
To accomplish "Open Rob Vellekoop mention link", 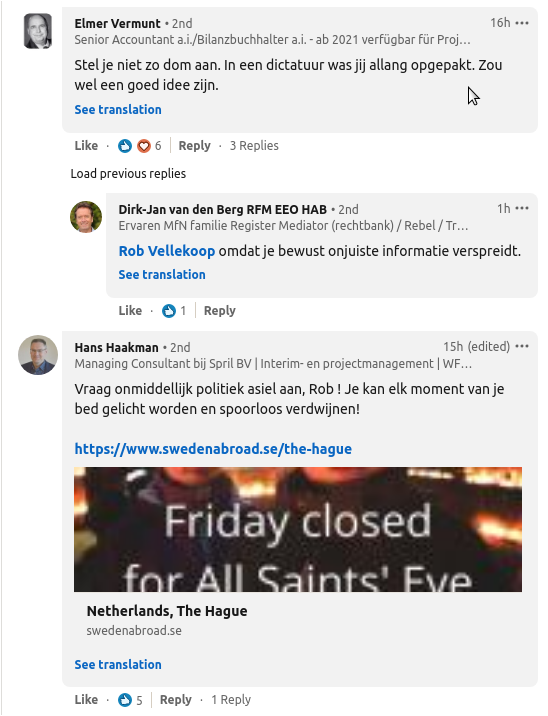I will 167,251.
